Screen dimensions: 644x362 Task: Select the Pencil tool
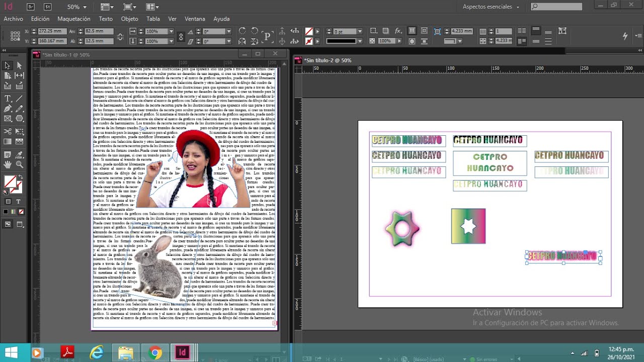(20, 109)
